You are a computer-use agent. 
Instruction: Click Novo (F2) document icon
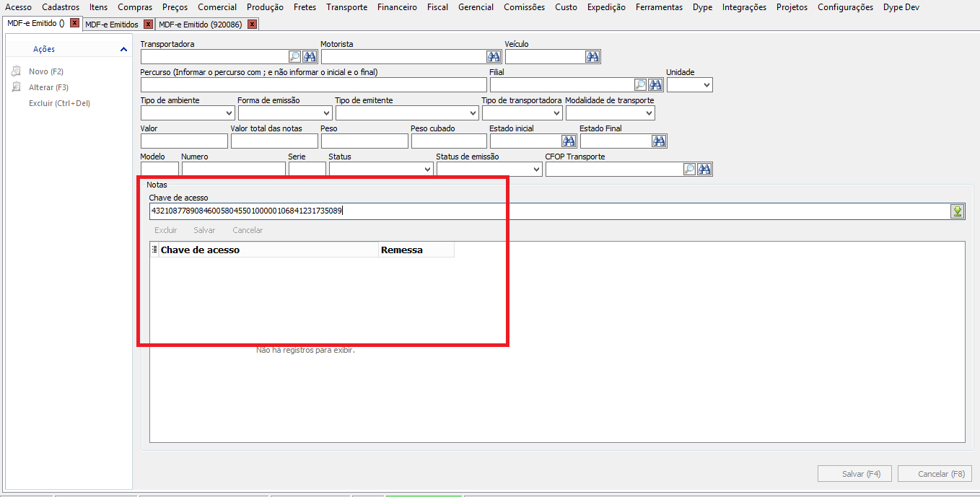pyautogui.click(x=16, y=71)
